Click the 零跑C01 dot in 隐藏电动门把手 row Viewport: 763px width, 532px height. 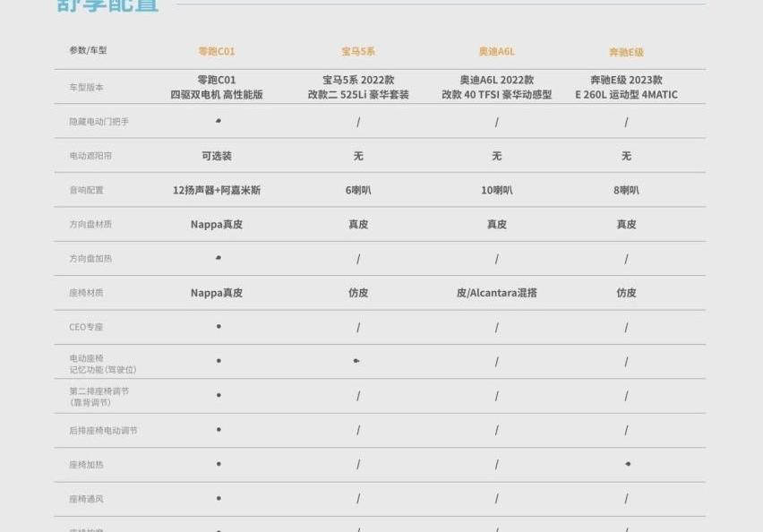point(219,121)
